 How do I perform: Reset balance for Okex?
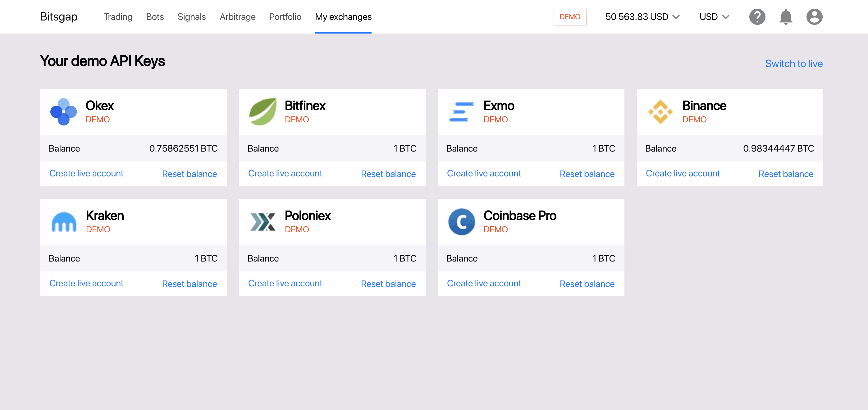click(x=190, y=174)
